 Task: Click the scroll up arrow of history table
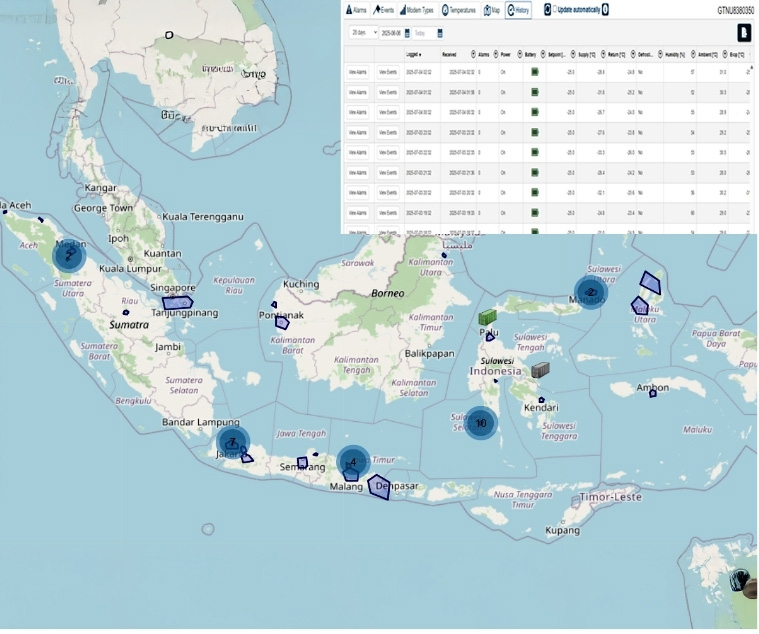pyautogui.click(x=752, y=67)
